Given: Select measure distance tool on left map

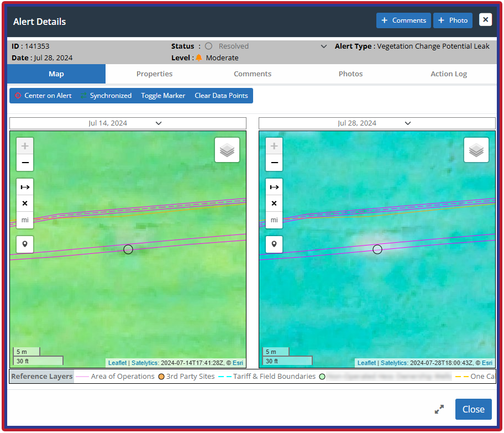Looking at the screenshot, I should click(25, 187).
